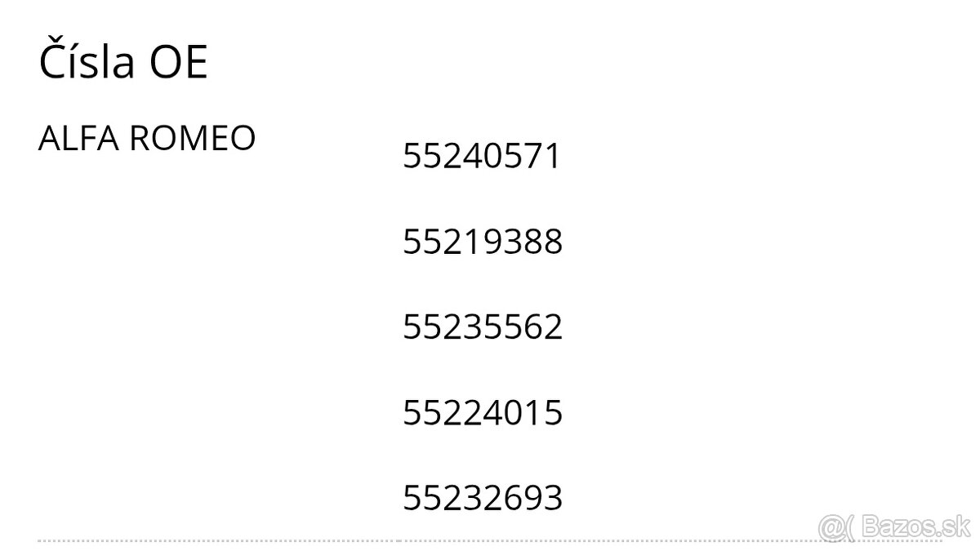Click the word ROMEO in the brand label
The width and height of the screenshot is (980, 551).
click(x=193, y=139)
